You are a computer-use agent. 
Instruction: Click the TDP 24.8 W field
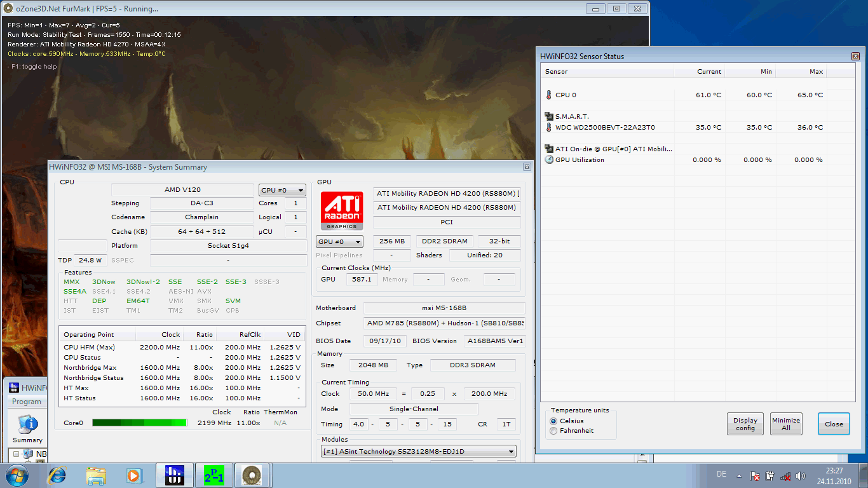pyautogui.click(x=91, y=260)
